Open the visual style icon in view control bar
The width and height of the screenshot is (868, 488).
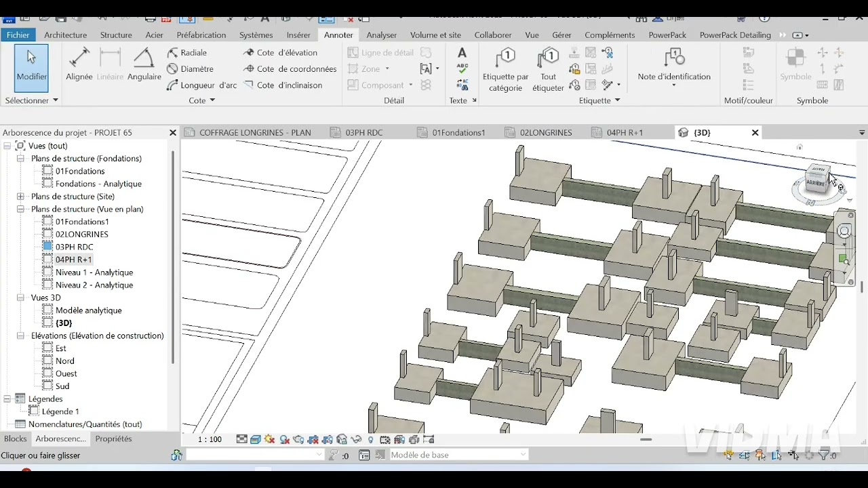(x=256, y=439)
